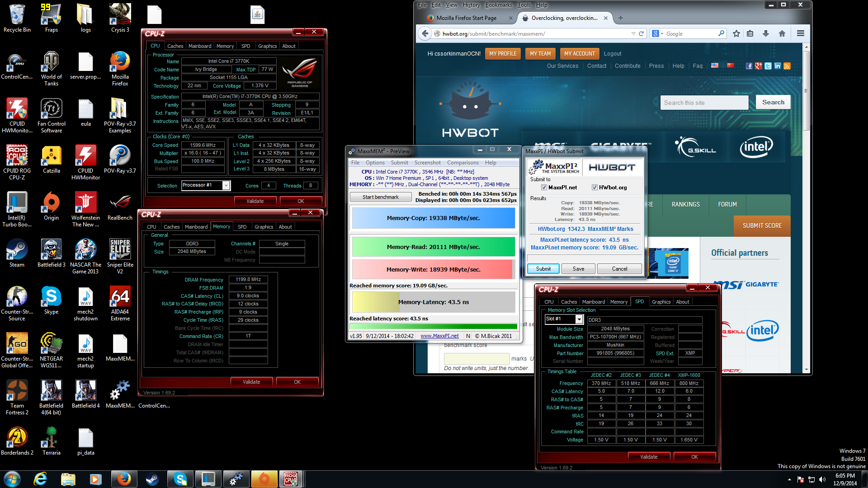The image size is (868, 488).
Task: Open MaxxMEM Options menu
Action: (x=375, y=163)
